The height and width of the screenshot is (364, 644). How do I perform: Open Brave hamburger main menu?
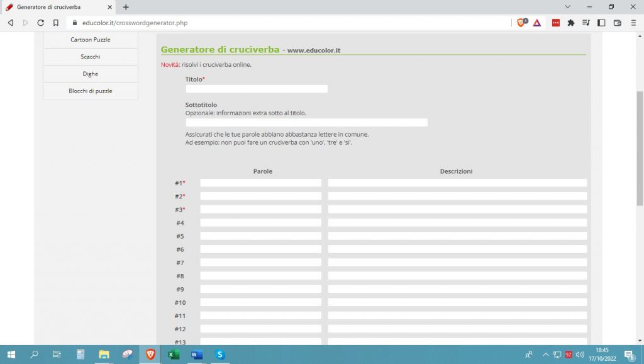pos(633,23)
